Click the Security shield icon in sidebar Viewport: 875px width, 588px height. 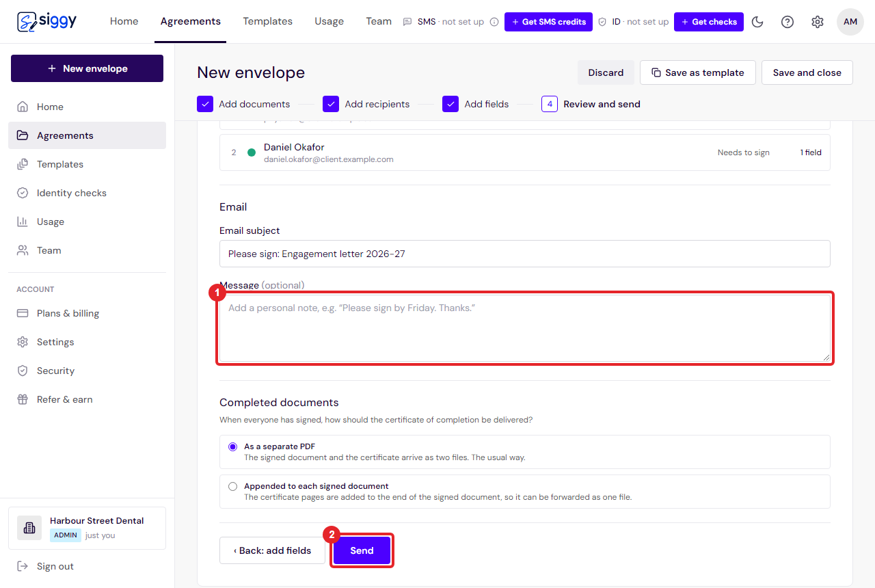pos(23,371)
